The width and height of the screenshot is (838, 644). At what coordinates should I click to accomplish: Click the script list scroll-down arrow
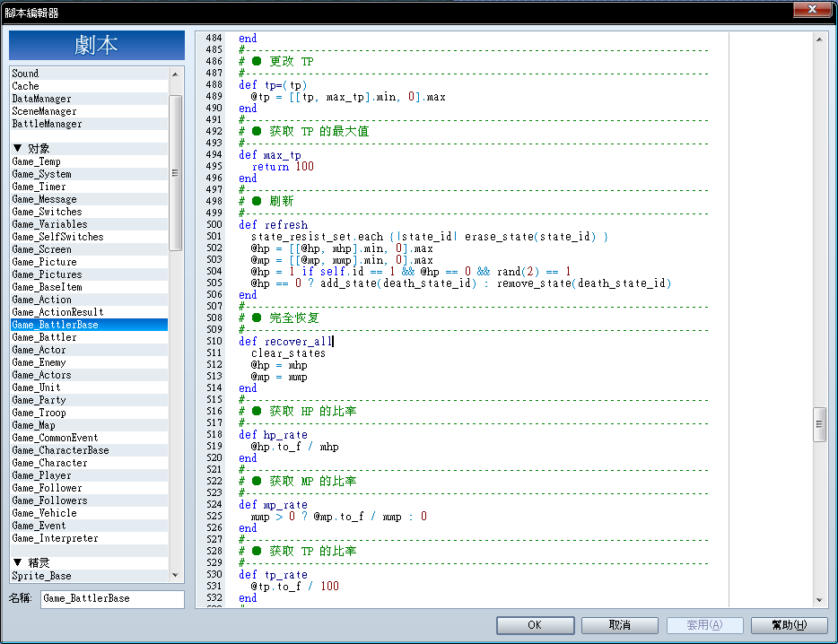point(175,575)
